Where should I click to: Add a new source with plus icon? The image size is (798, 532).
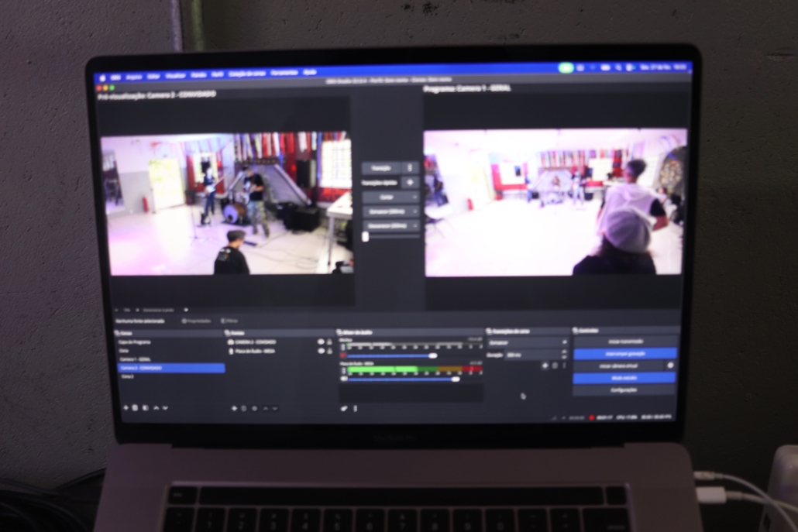coord(234,408)
